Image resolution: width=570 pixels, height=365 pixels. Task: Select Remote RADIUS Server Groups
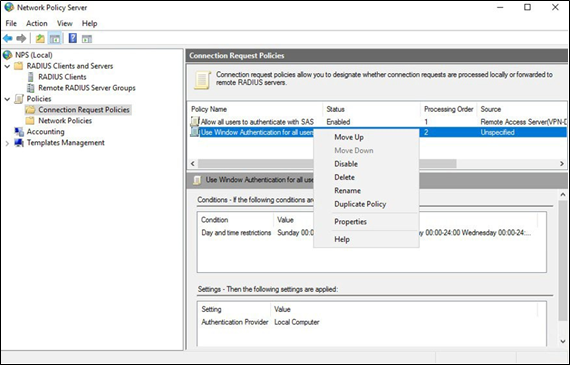tap(87, 88)
